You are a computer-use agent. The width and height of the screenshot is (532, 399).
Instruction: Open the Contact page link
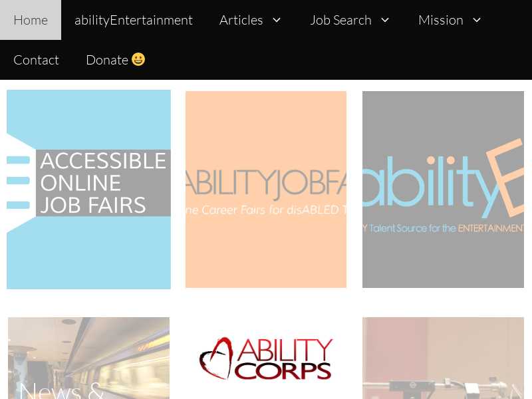(x=37, y=60)
